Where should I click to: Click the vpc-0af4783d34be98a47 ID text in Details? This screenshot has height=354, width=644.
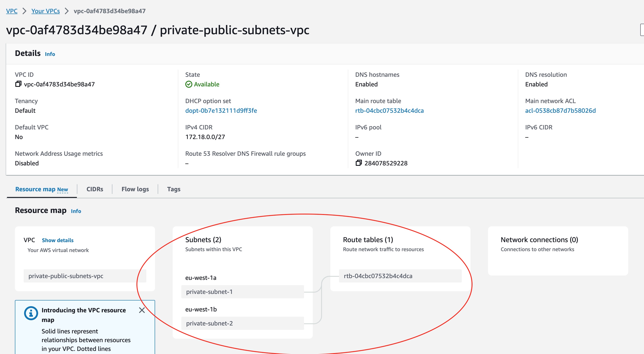[x=59, y=84]
